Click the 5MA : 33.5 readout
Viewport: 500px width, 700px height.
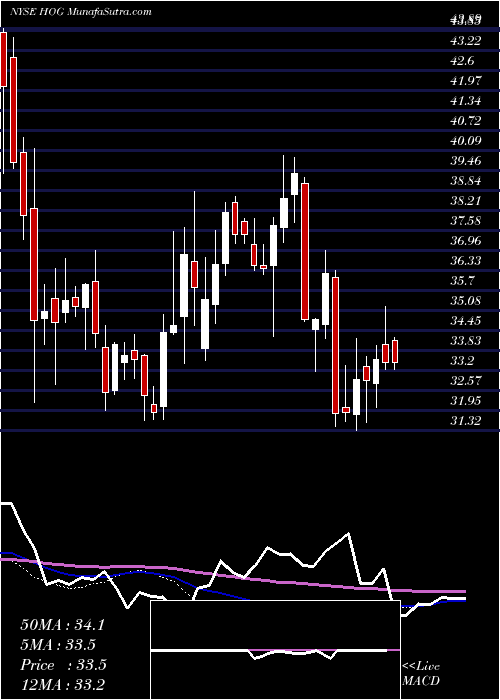pos(58,645)
